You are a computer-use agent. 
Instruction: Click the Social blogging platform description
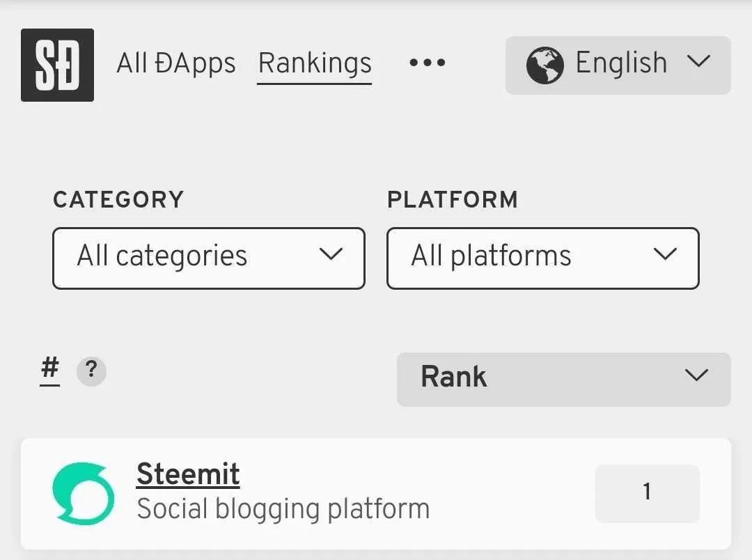[x=283, y=508]
